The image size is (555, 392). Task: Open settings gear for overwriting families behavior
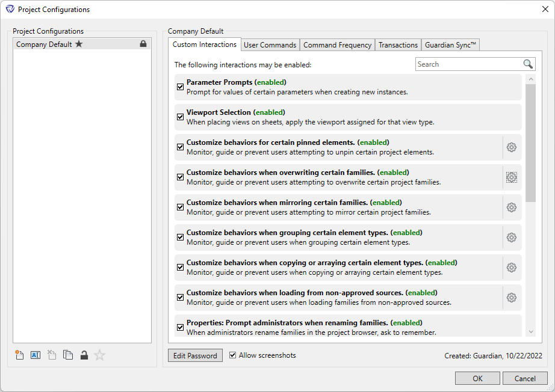click(512, 177)
